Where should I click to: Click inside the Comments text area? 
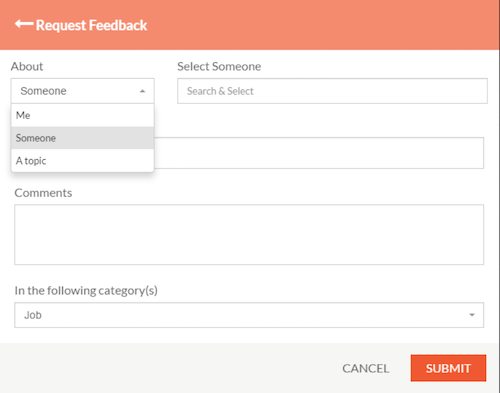pyautogui.click(x=249, y=235)
